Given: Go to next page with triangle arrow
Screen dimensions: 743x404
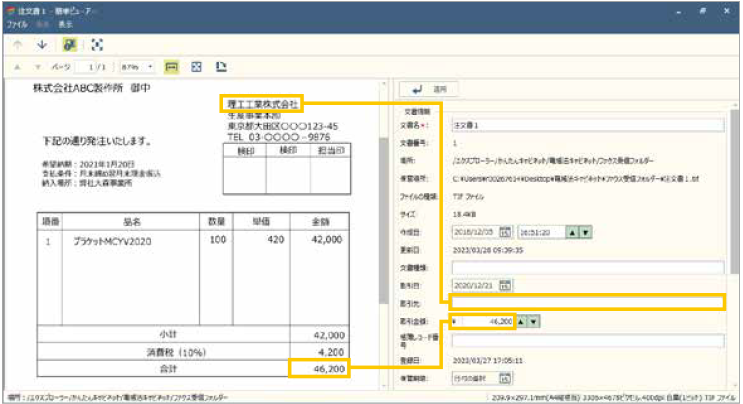Looking at the screenshot, I should coord(39,67).
